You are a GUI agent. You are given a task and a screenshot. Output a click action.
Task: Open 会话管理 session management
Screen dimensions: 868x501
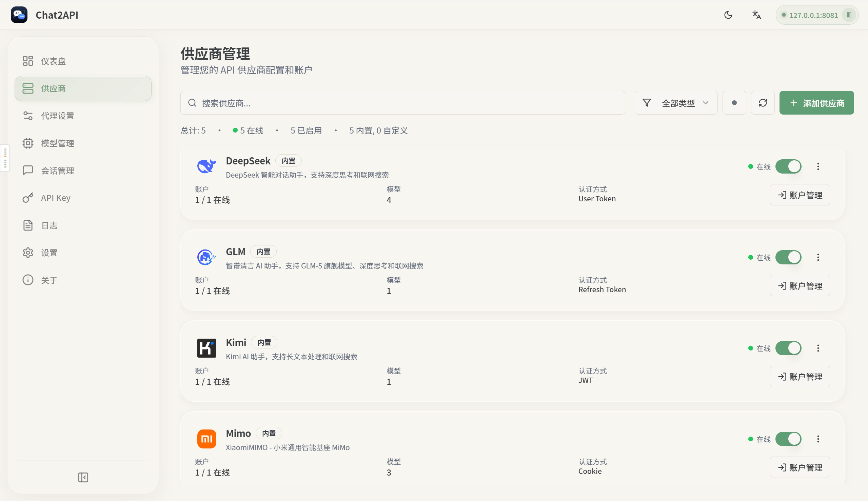pyautogui.click(x=83, y=170)
